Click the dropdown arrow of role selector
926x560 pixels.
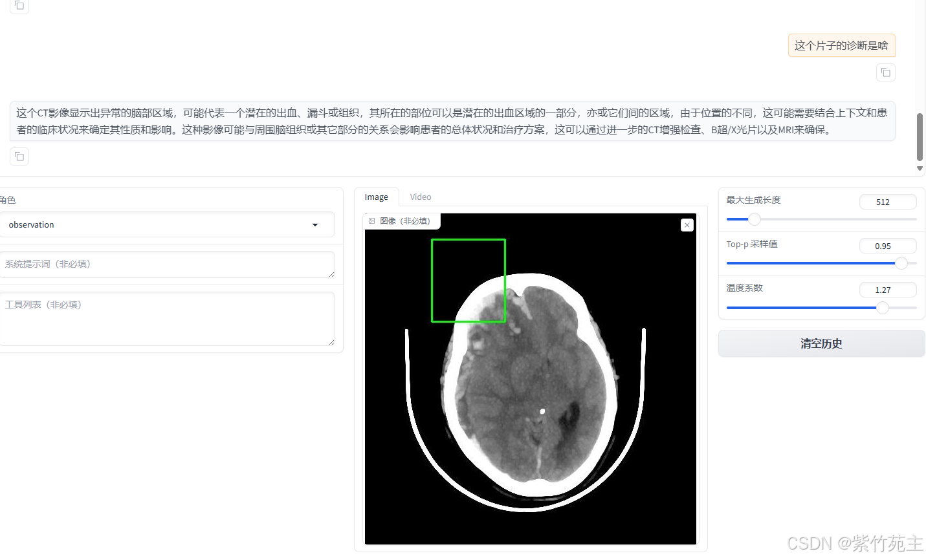315,225
